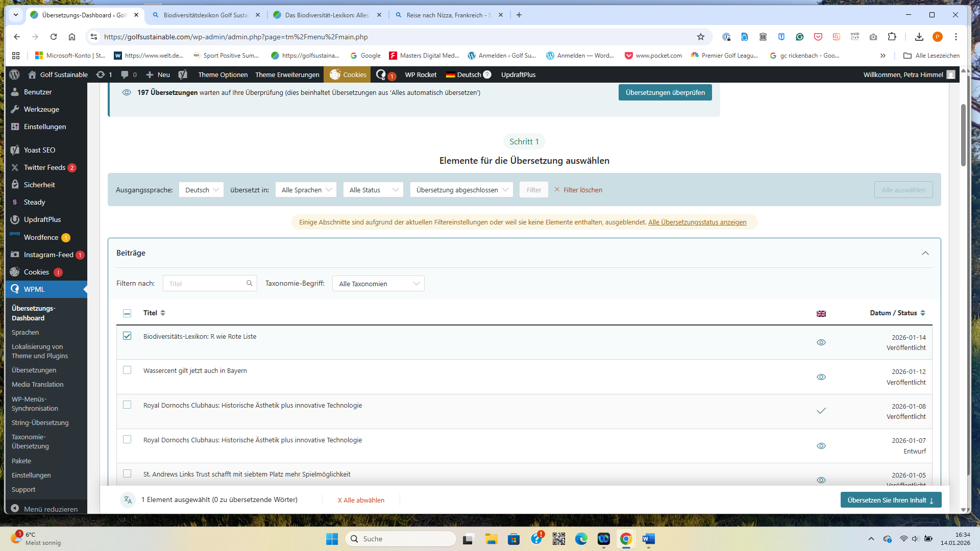Viewport: 980px width, 551px height.
Task: Check the Wassercent gilt jetzt auch in Bayern box
Action: tap(127, 370)
